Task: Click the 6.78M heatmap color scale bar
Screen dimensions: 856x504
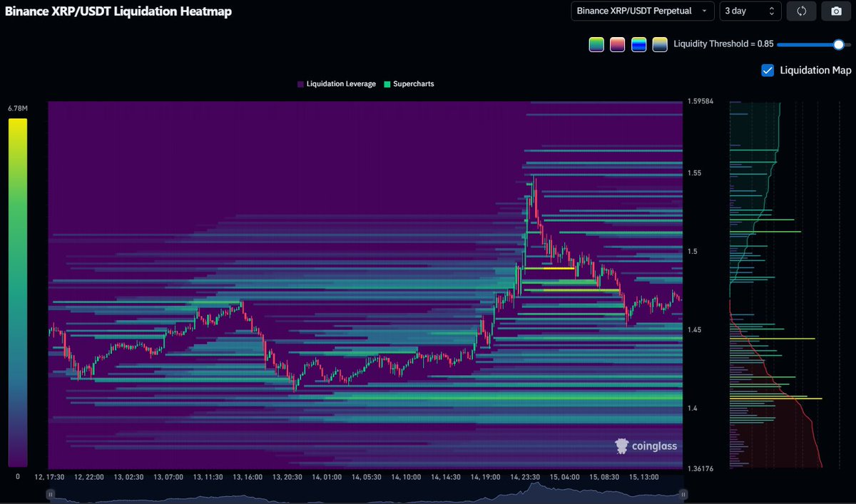Action: 18,292
